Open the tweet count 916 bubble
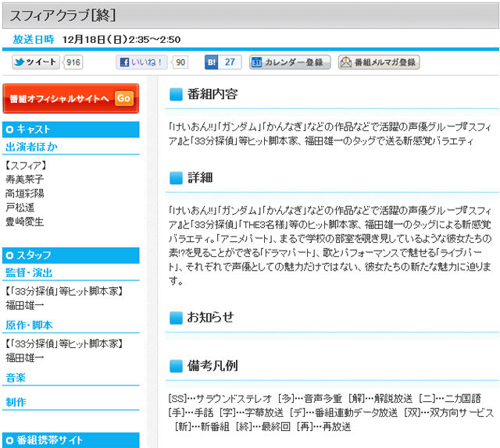Viewport: 500px width, 448px height. tap(73, 62)
